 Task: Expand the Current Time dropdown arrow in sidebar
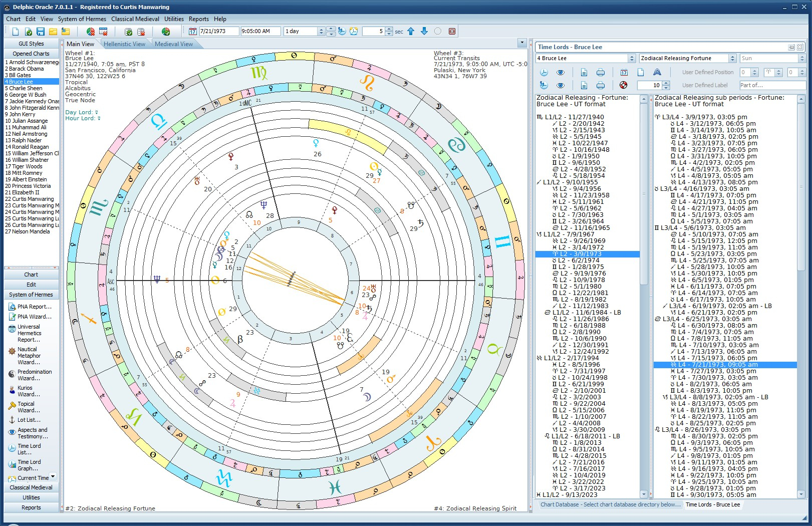[53, 476]
